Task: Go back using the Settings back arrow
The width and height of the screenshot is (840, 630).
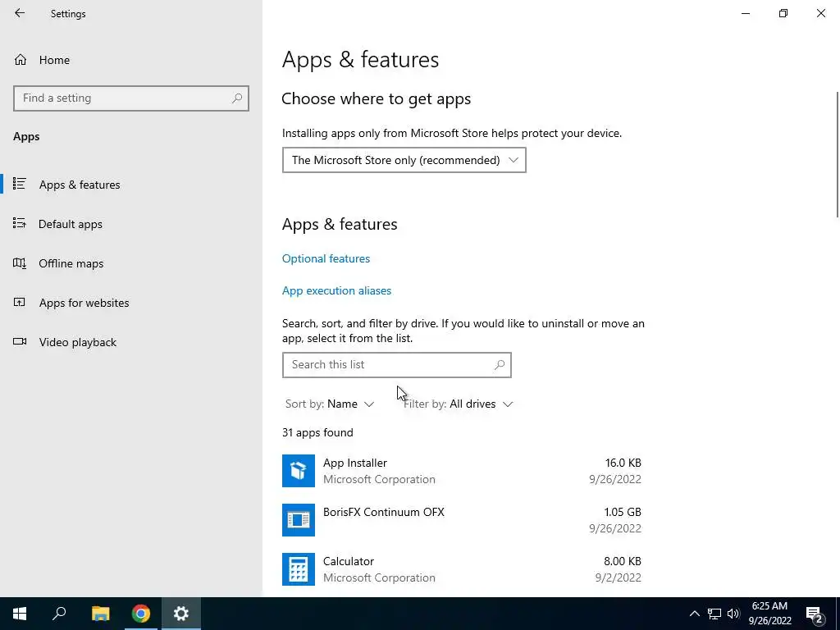Action: pos(20,13)
